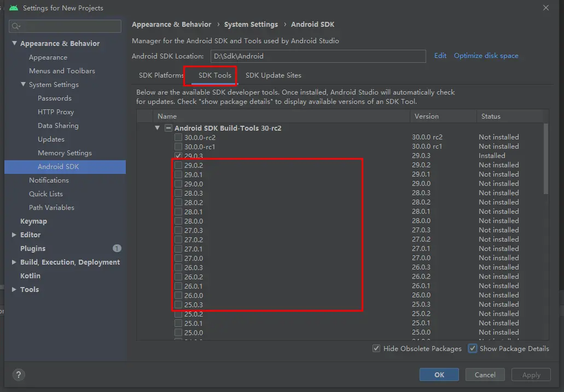Toggle the Android SDK Build-Tools group checkbox

point(168,128)
